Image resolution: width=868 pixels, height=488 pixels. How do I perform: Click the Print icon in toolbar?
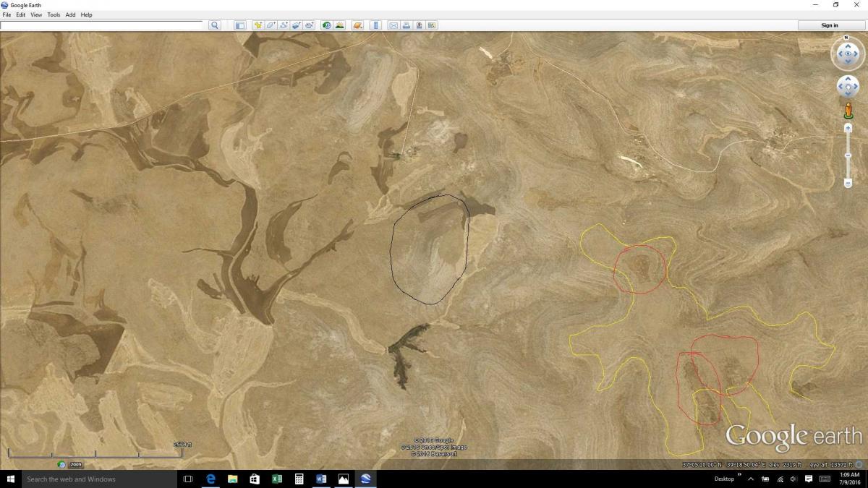407,25
